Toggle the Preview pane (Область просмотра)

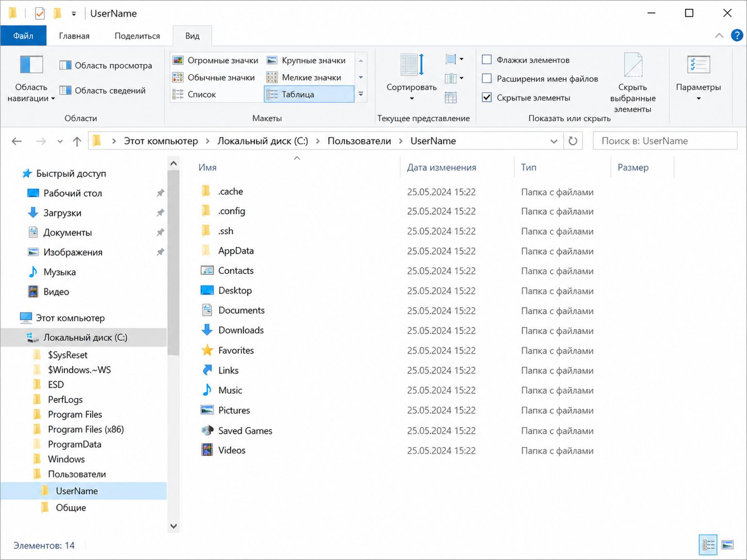(x=106, y=65)
